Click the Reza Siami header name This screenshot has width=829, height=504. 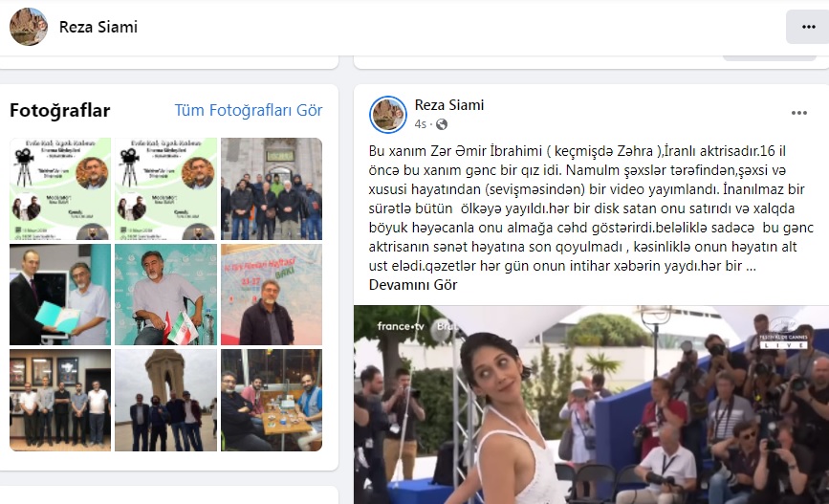point(98,27)
